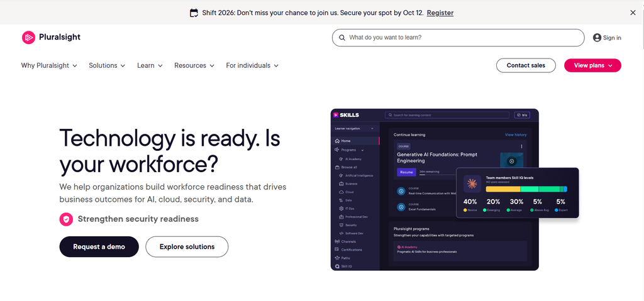Click the 'Excel Fundamentals' course title
644x301 pixels.
pos(422,209)
